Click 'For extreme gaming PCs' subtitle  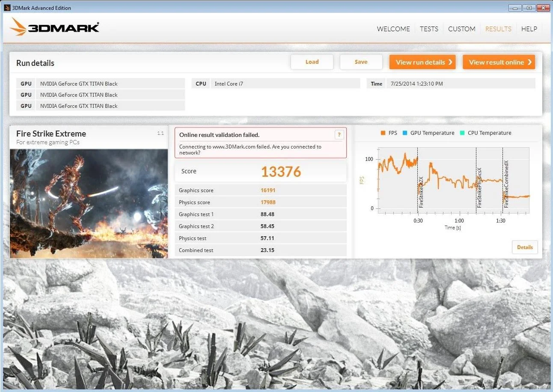tap(48, 143)
